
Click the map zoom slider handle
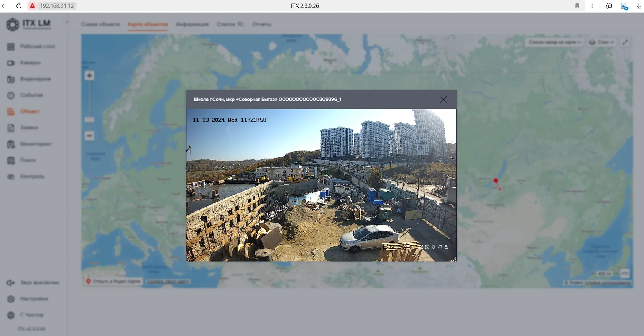[89, 120]
